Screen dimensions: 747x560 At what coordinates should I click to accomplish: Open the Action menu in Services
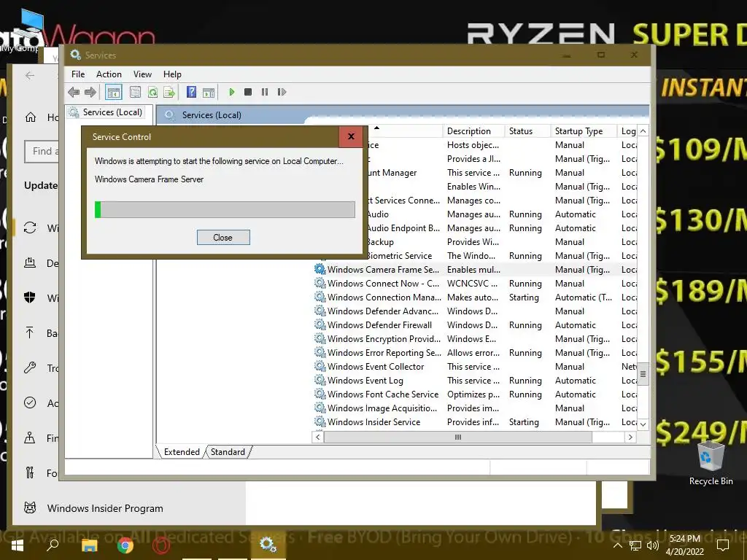click(109, 74)
